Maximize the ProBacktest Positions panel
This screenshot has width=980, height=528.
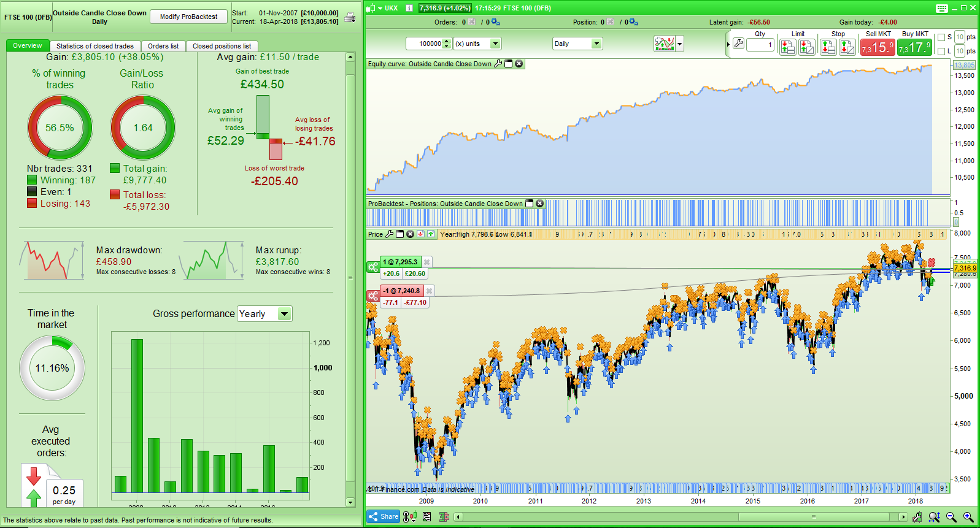[x=530, y=204]
